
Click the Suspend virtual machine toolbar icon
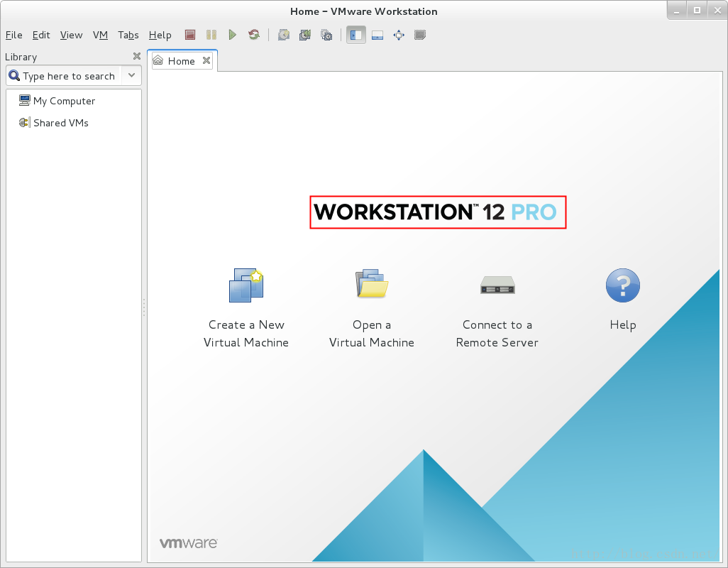[x=211, y=35]
